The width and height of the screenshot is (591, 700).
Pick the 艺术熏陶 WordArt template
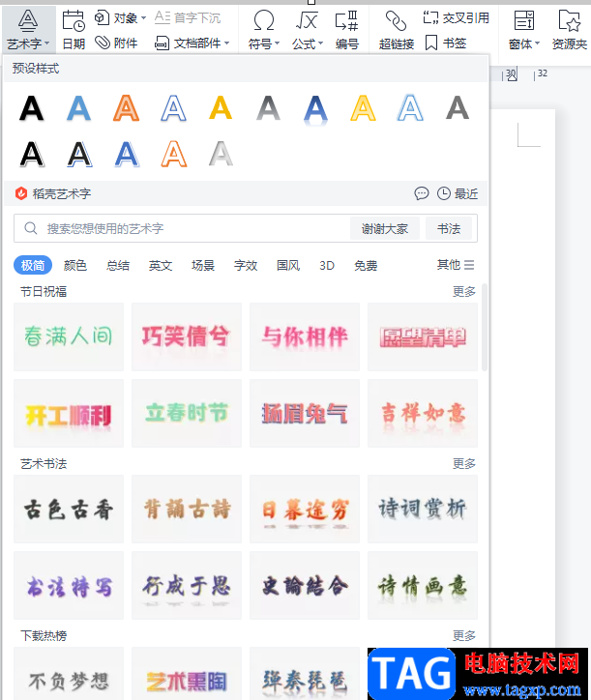pos(187,674)
